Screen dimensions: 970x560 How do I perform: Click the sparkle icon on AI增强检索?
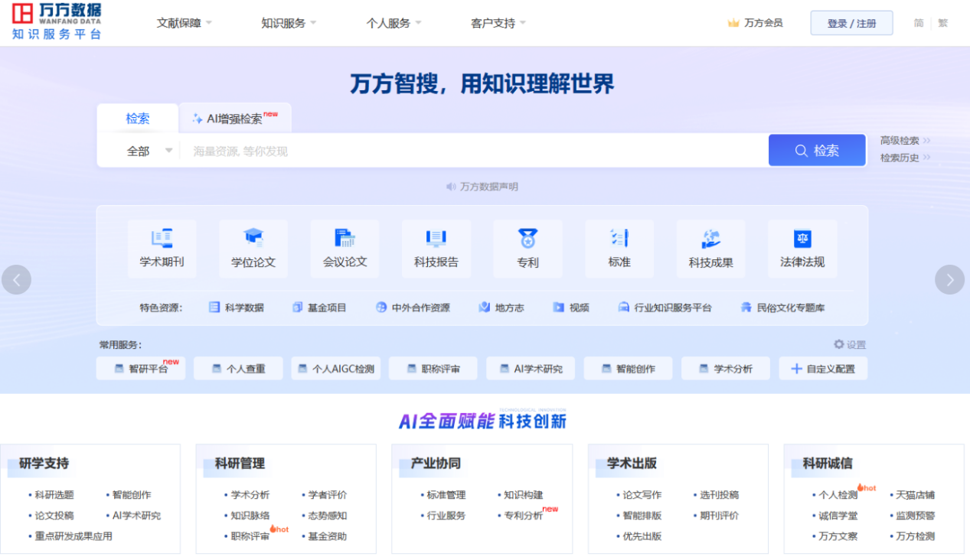[198, 119]
